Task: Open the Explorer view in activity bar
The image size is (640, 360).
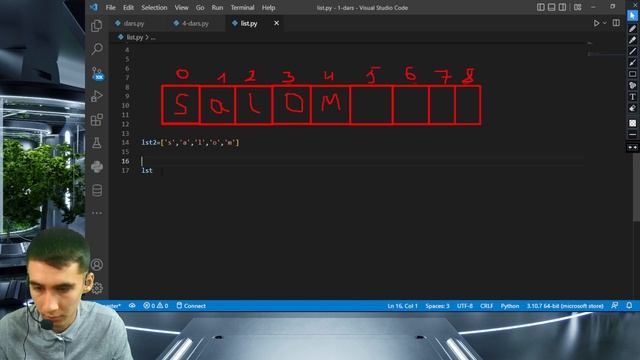Action: [97, 26]
